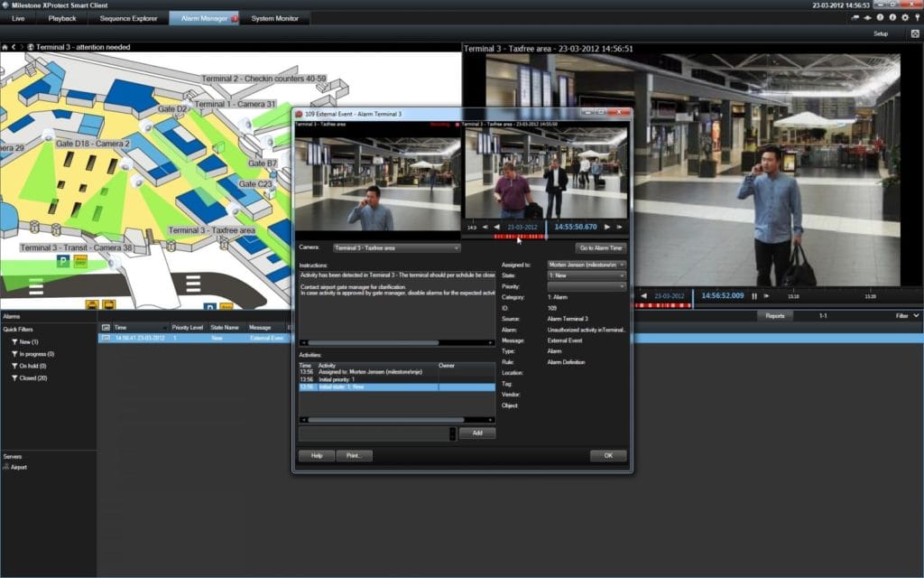
Task: Switch to the Playback tab
Action: click(61, 17)
